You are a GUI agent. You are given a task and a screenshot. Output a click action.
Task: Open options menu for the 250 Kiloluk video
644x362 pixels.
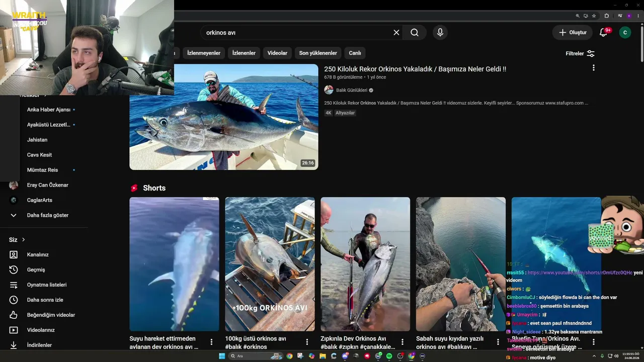pyautogui.click(x=594, y=68)
